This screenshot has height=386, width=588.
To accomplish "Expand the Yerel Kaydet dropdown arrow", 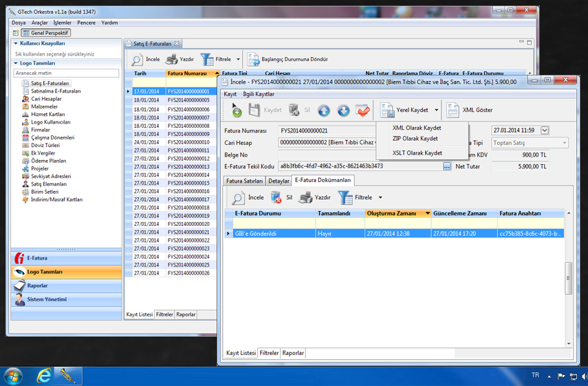I will click(436, 110).
